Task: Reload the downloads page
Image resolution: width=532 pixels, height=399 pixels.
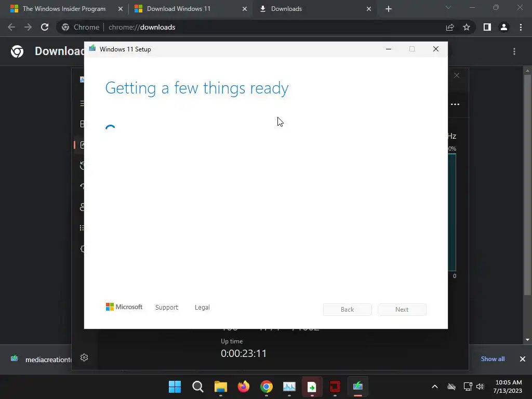Action: (45, 27)
